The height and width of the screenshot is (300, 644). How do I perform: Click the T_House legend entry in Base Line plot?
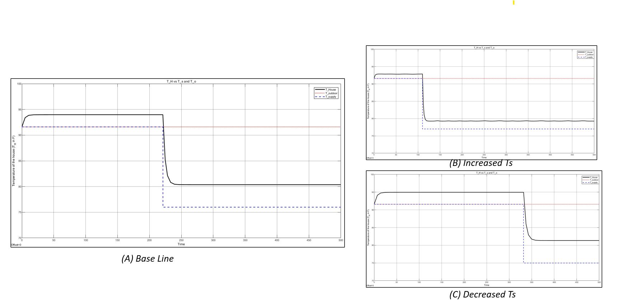(x=330, y=90)
